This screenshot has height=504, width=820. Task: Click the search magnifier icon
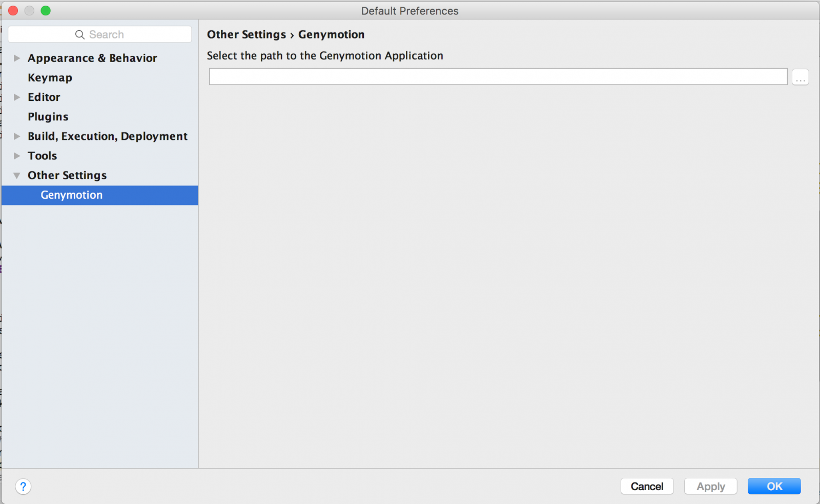click(x=80, y=34)
